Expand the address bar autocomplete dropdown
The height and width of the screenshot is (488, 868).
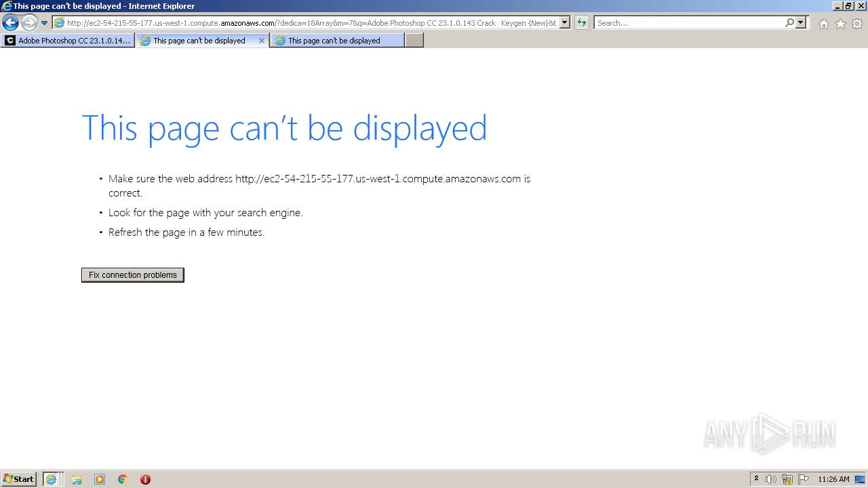click(x=565, y=23)
